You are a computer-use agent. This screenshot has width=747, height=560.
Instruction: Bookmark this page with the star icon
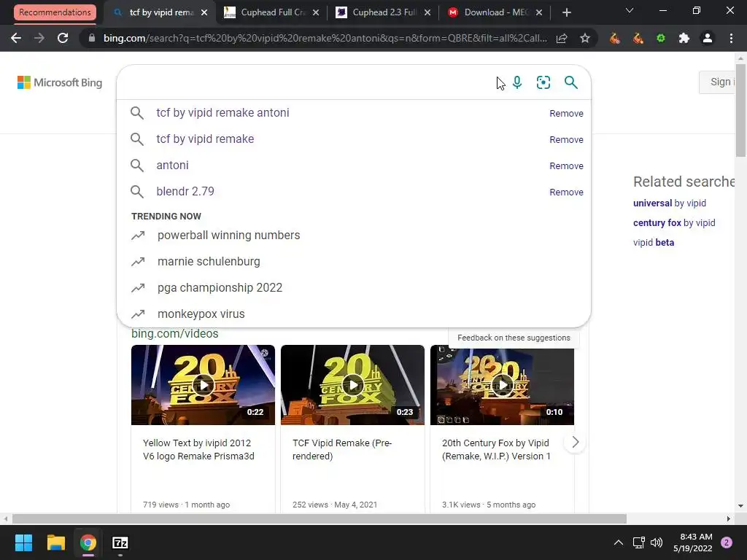point(585,38)
